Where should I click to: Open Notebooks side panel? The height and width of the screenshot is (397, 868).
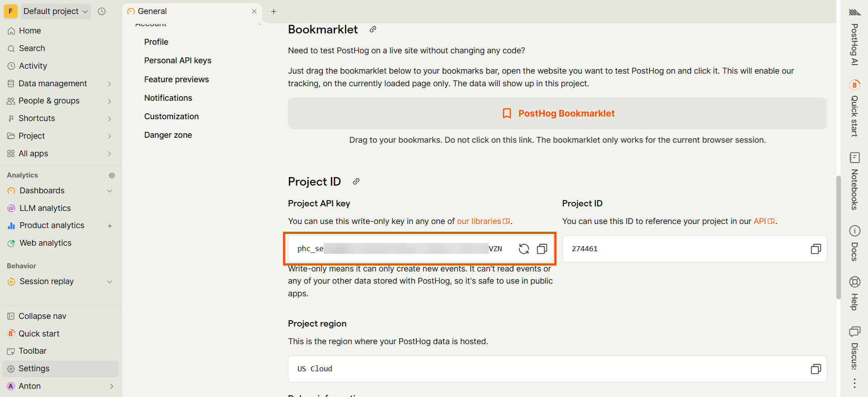[x=854, y=182]
